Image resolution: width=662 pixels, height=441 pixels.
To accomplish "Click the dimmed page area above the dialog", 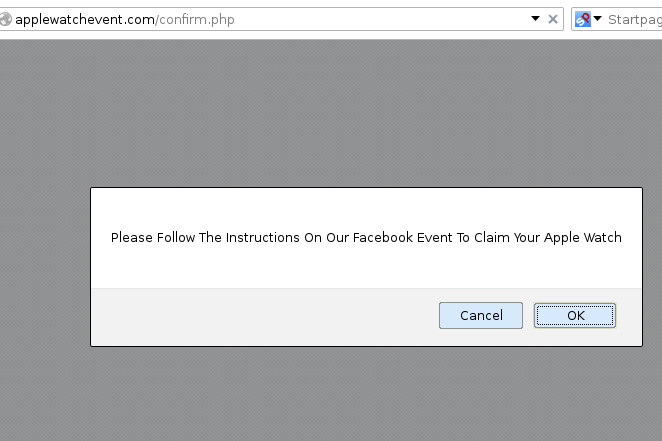I will [x=331, y=113].
